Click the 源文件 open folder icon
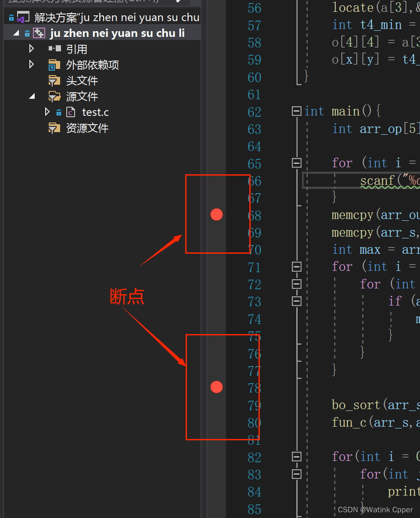Viewport: 420px width, 518px height. (x=54, y=96)
